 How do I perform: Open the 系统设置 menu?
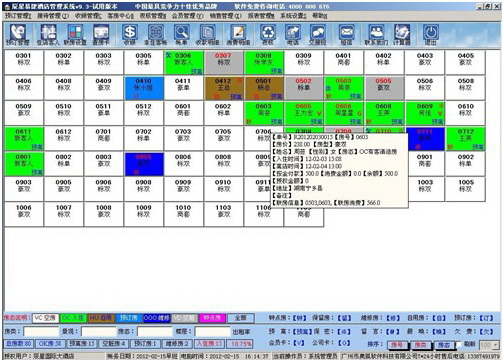(293, 16)
